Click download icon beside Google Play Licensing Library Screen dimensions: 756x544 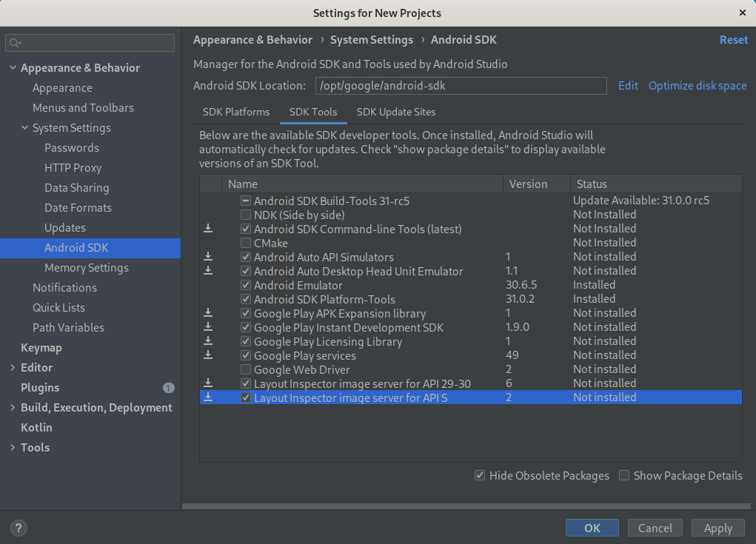pyautogui.click(x=208, y=340)
